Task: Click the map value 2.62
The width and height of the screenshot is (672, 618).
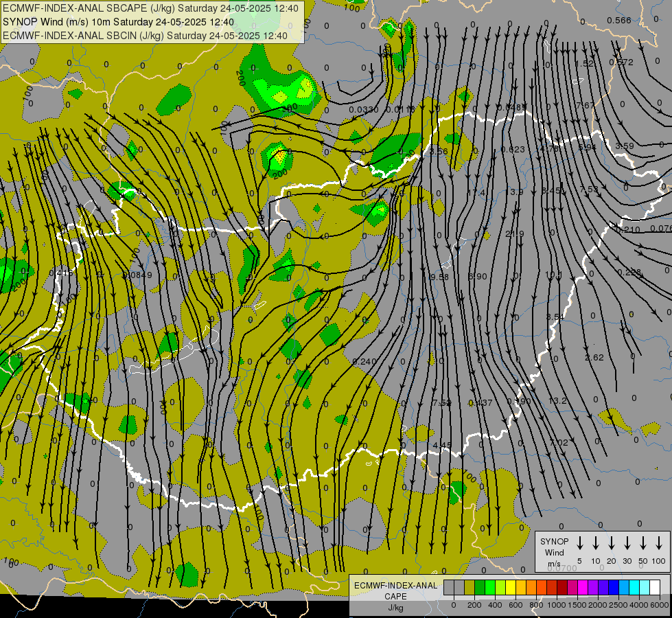Action: pos(594,357)
